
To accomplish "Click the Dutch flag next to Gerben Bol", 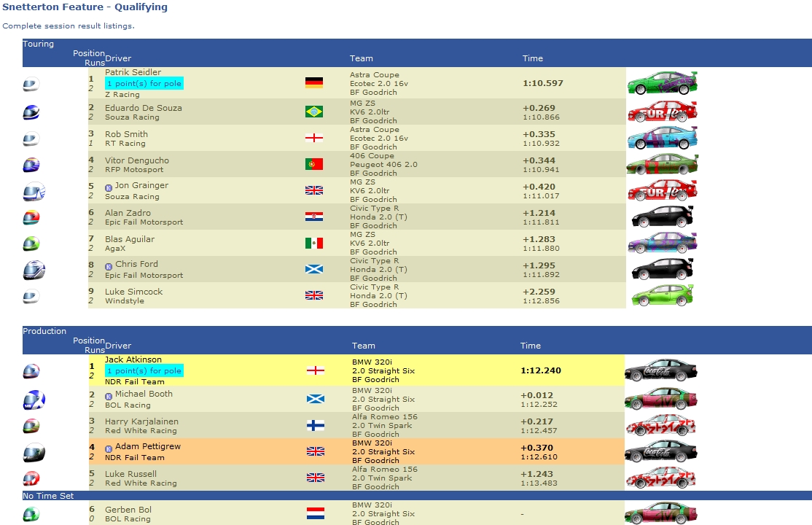I will tap(316, 513).
